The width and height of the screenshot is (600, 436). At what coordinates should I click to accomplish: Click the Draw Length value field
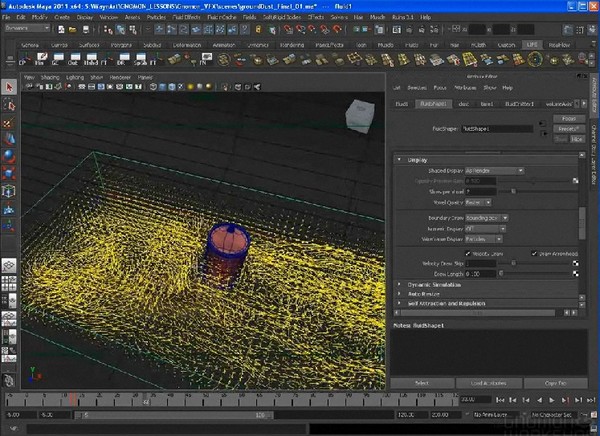coord(481,274)
